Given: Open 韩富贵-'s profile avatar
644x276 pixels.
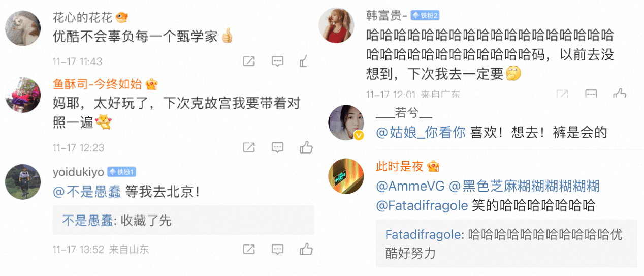Looking at the screenshot, I should pyautogui.click(x=336, y=25).
